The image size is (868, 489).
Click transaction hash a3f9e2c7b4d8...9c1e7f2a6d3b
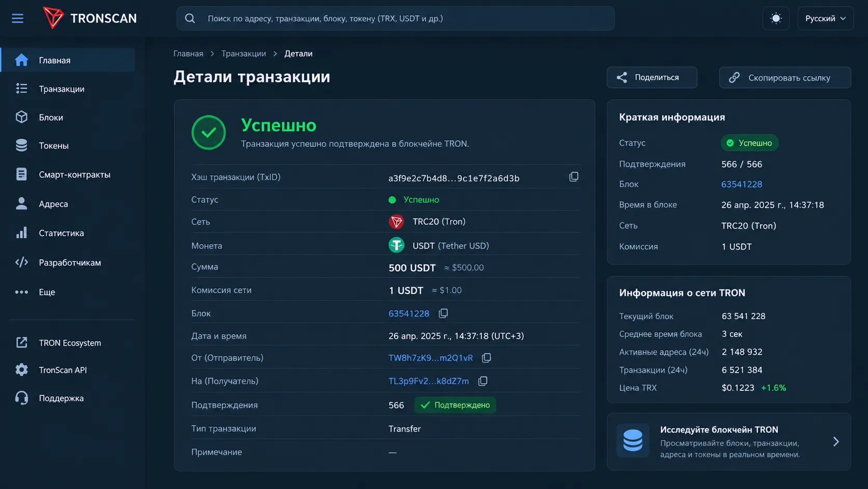coord(454,178)
